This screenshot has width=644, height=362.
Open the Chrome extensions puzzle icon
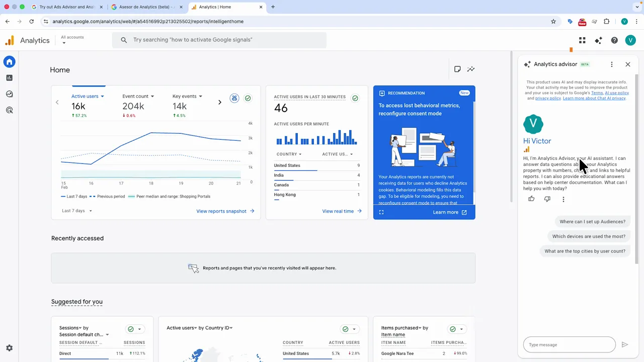606,22
